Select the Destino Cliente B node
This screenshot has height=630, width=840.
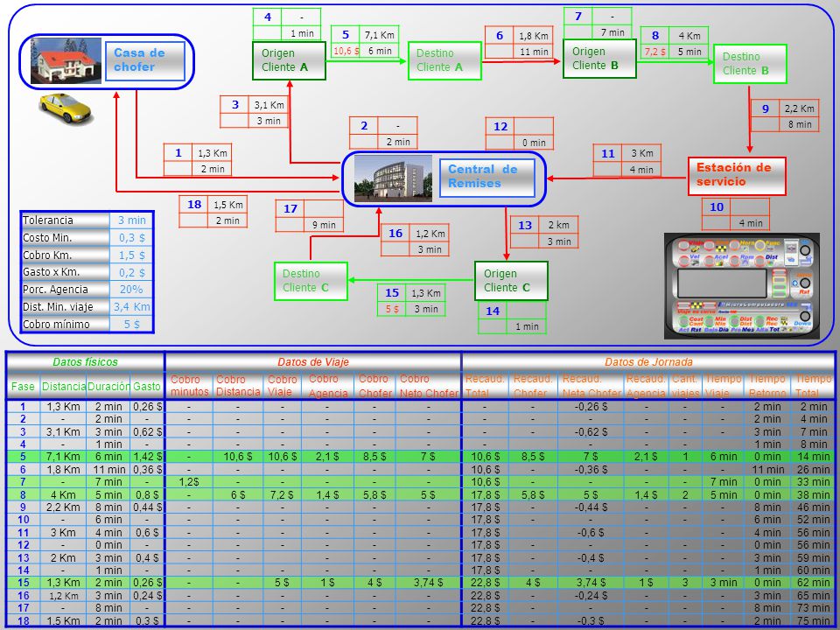coord(750,64)
